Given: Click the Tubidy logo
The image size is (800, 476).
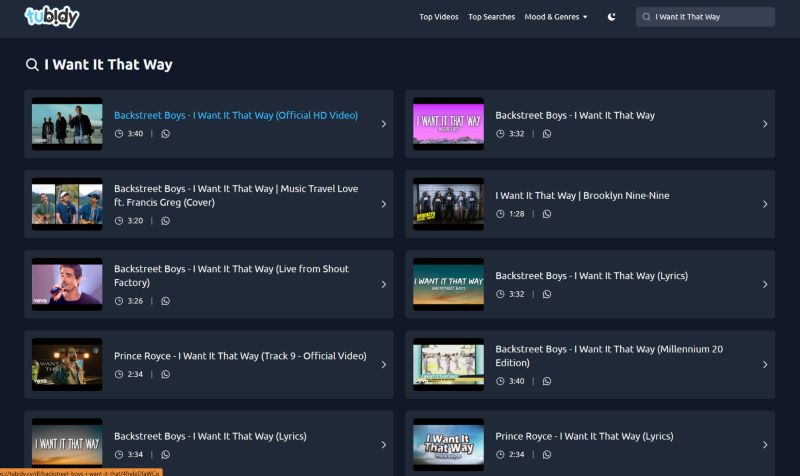Looking at the screenshot, I should pyautogui.click(x=51, y=17).
